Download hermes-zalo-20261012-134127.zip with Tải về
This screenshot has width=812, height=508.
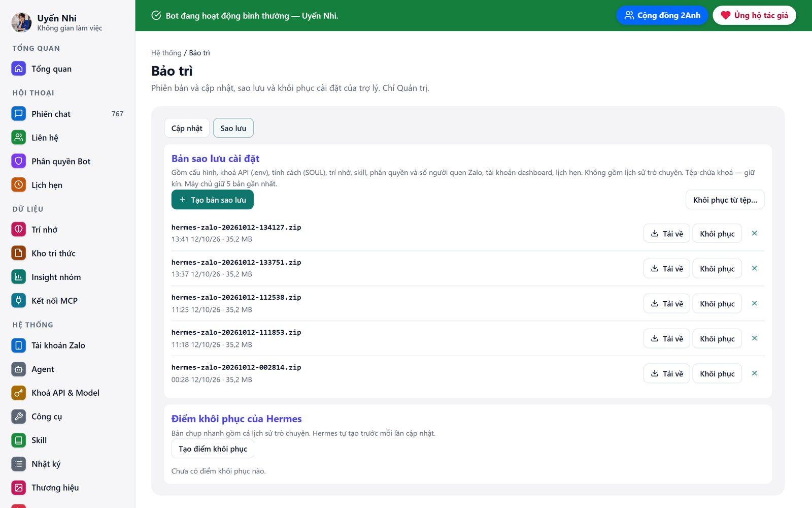pos(667,233)
